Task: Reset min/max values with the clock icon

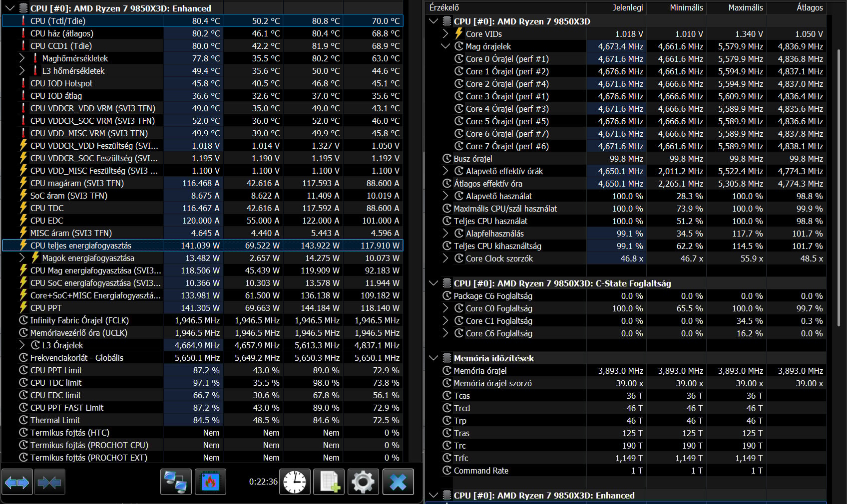Action: coord(295,482)
